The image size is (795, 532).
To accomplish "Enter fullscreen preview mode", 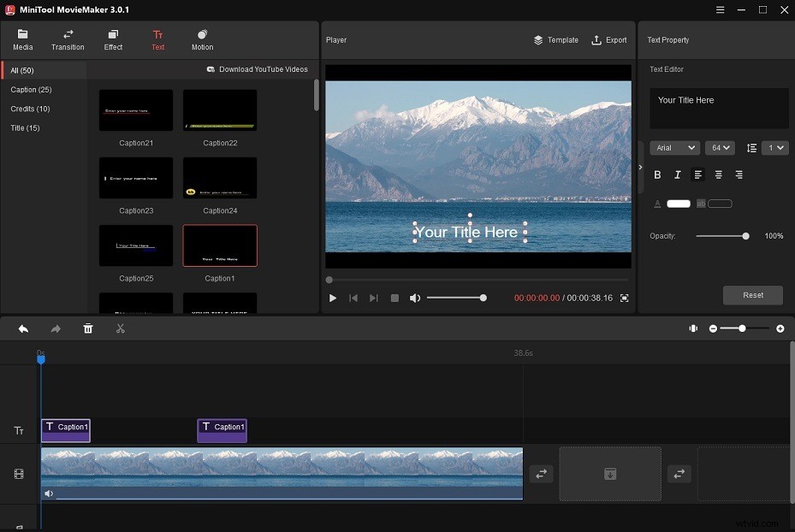I will 624,298.
